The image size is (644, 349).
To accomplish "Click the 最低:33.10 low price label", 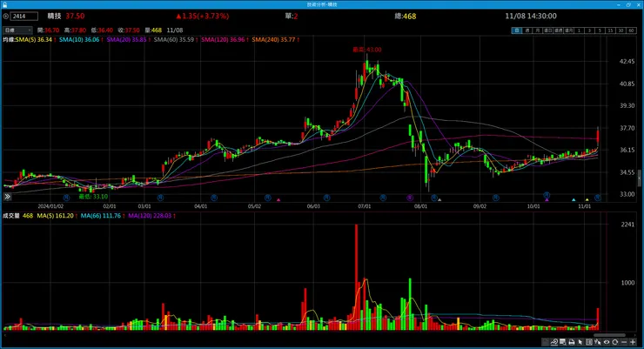I will click(93, 197).
